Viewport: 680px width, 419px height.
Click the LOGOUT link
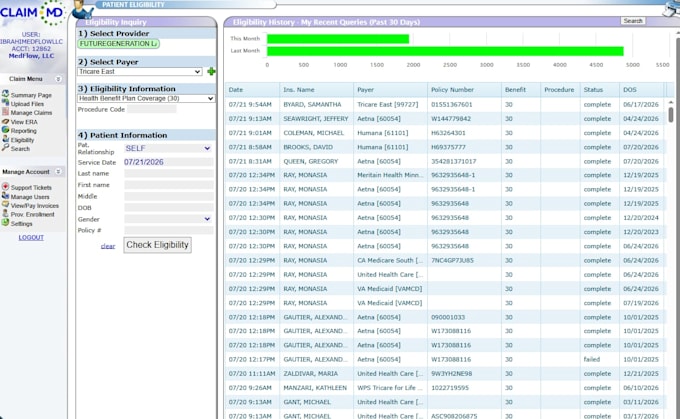tap(31, 237)
